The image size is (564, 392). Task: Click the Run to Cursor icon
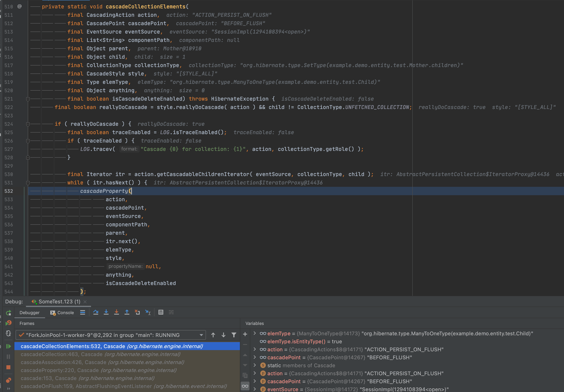[x=148, y=312]
